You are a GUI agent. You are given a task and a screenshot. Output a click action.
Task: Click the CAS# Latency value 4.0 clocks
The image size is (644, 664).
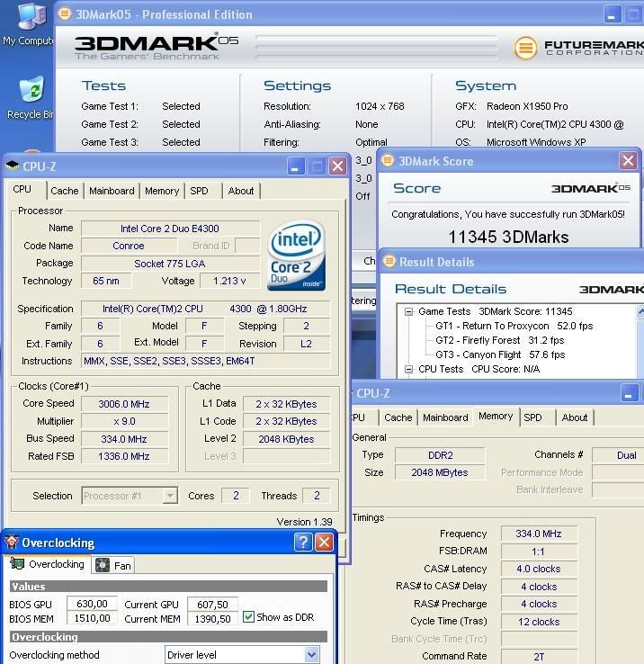tap(538, 569)
